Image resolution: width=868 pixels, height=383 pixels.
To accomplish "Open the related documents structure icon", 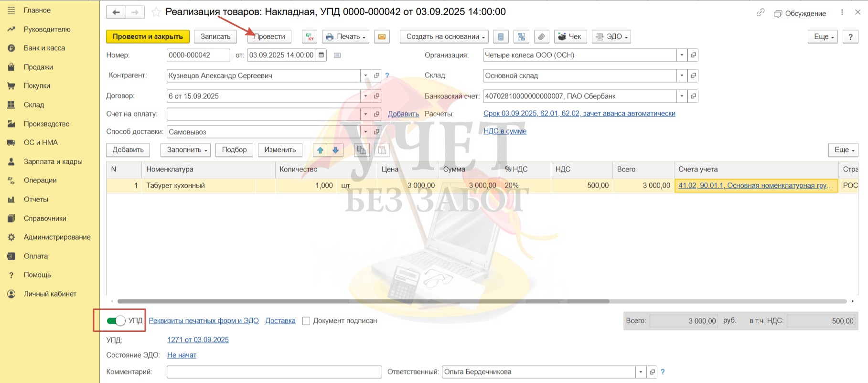I will click(521, 36).
